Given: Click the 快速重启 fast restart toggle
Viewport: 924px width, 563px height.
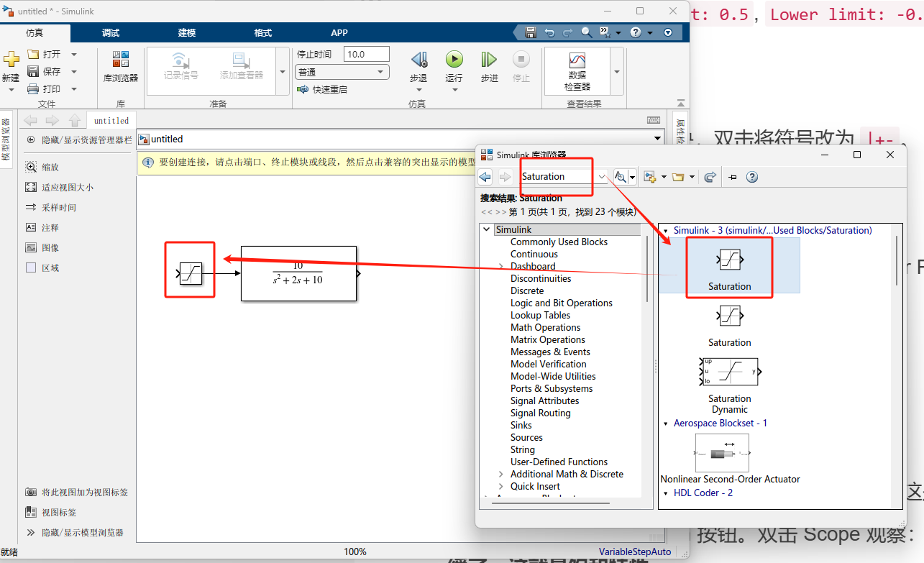Looking at the screenshot, I should click(x=322, y=89).
